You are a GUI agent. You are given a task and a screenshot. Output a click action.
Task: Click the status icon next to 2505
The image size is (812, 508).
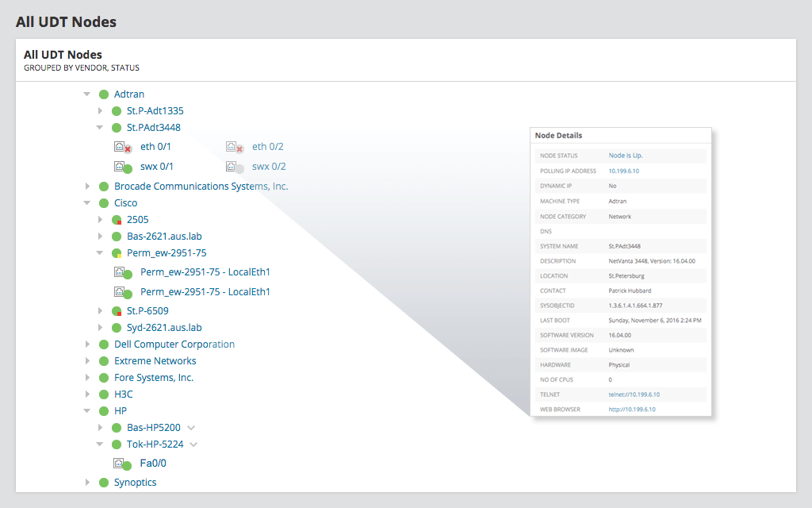tap(116, 220)
